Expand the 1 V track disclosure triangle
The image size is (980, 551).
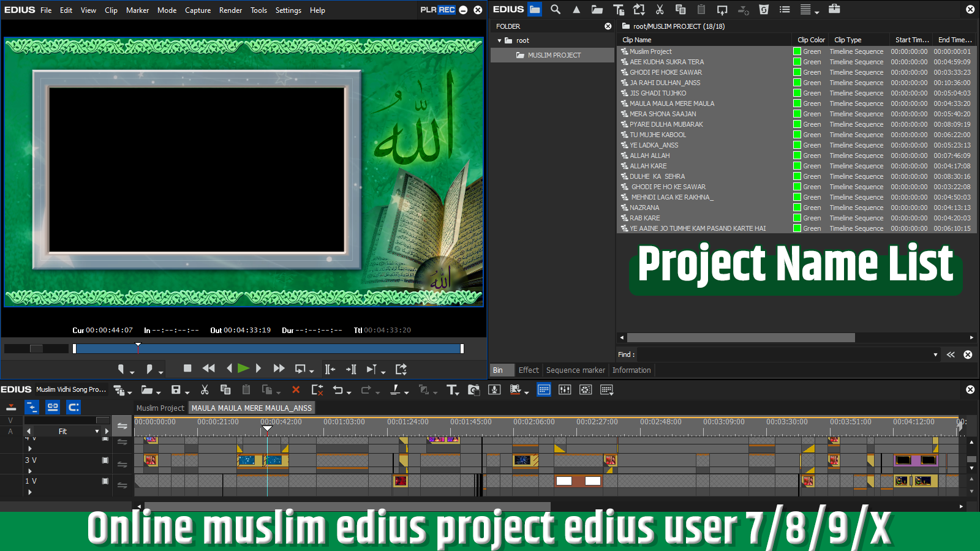point(29,492)
